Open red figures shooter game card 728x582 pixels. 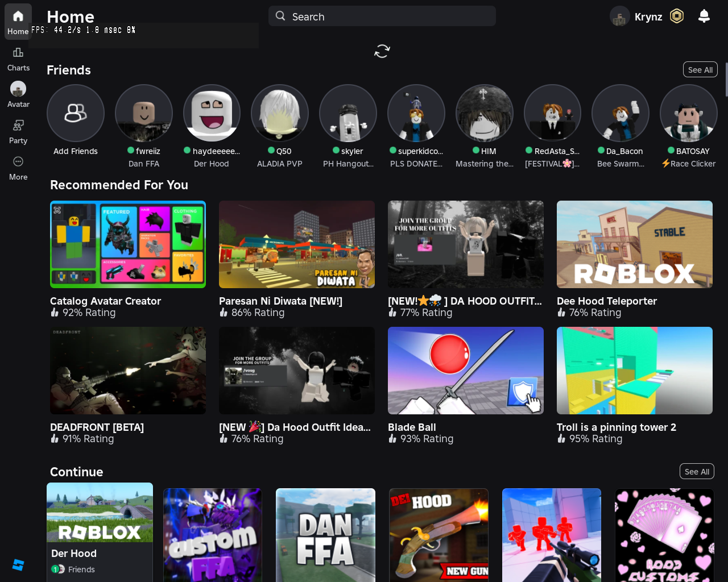pyautogui.click(x=552, y=535)
